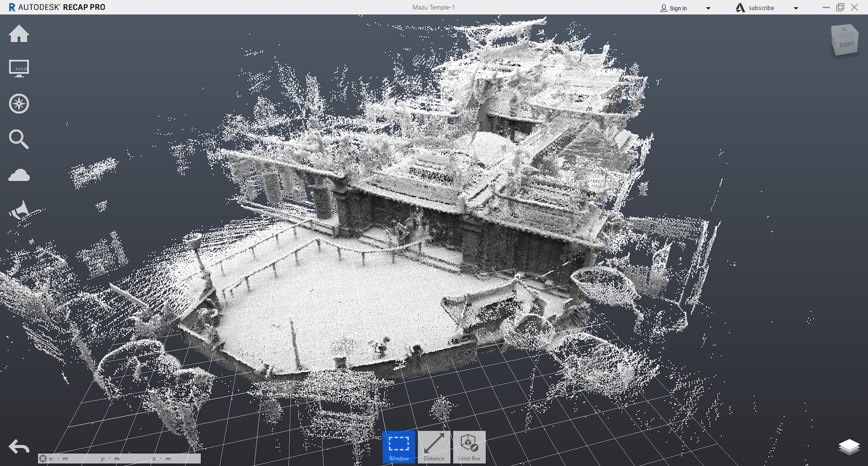This screenshot has width=868, height=466.
Task: Open the Display Settings monitor icon
Action: [x=19, y=69]
